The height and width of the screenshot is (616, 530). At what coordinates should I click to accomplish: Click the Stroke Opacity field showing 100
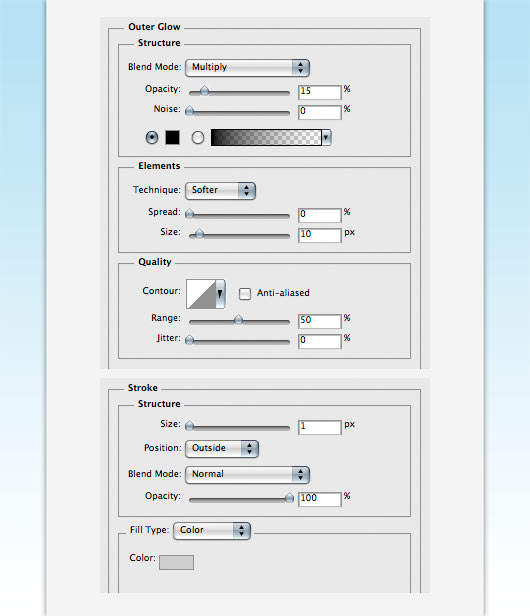[319, 499]
